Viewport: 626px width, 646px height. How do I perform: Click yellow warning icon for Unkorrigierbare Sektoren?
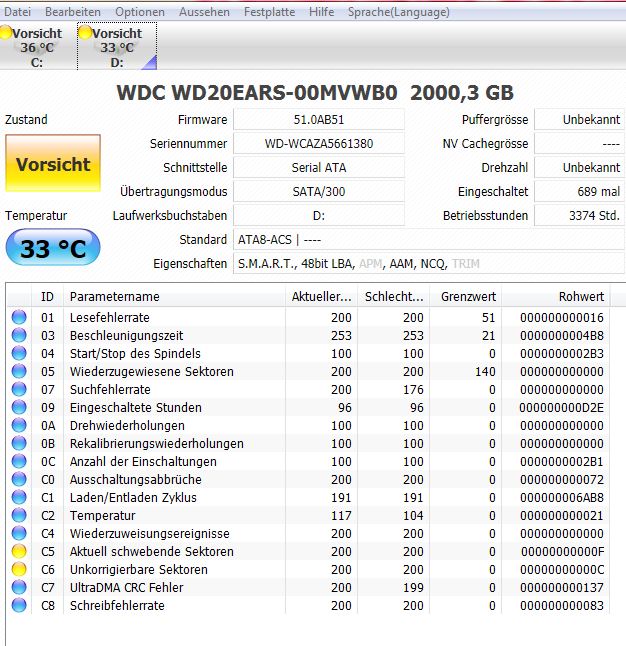(x=19, y=569)
